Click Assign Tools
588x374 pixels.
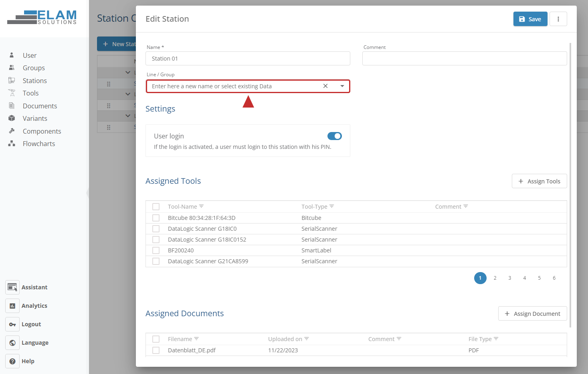pos(539,181)
